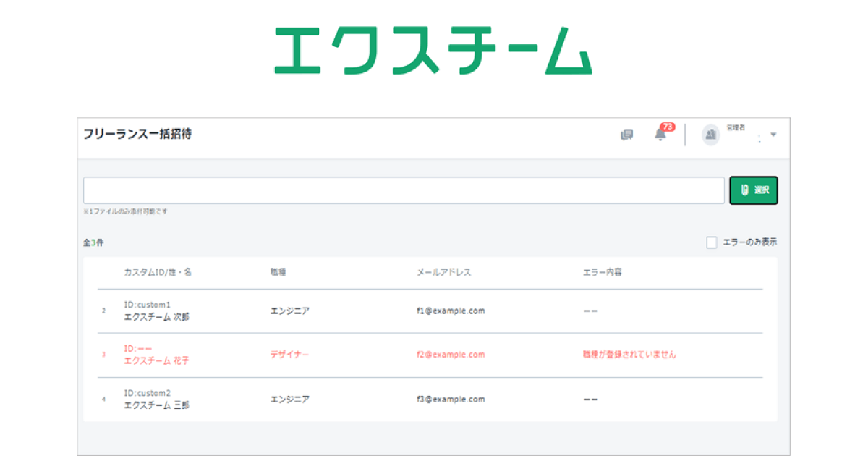Image resolution: width=868 pixels, height=456 pixels.
Task: Click the admin account avatar icon
Action: [x=710, y=135]
